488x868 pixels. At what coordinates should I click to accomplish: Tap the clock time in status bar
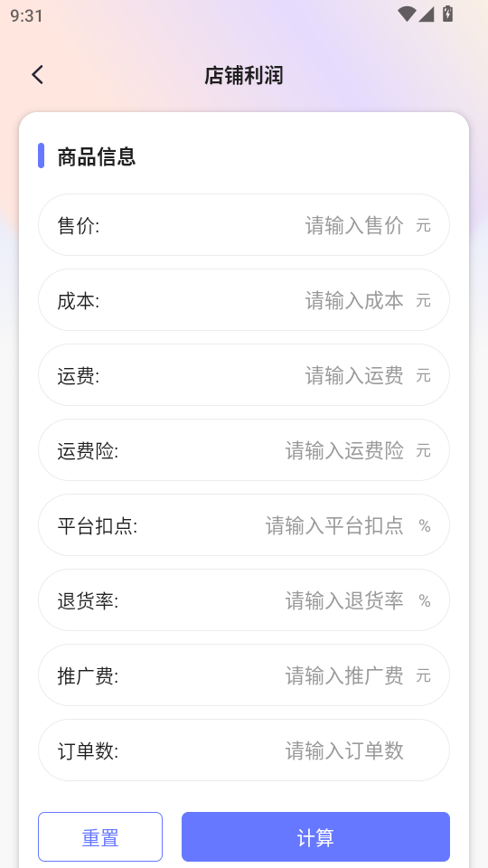pyautogui.click(x=26, y=15)
